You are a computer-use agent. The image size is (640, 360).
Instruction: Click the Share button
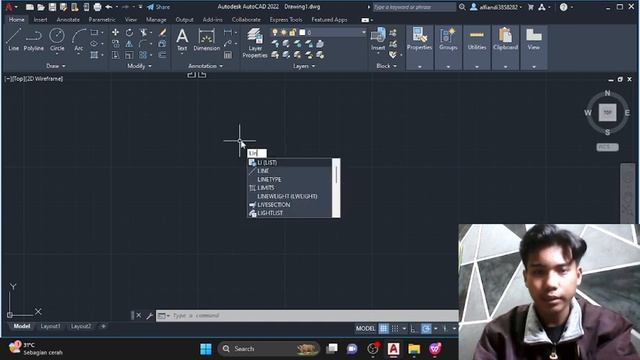coord(159,7)
